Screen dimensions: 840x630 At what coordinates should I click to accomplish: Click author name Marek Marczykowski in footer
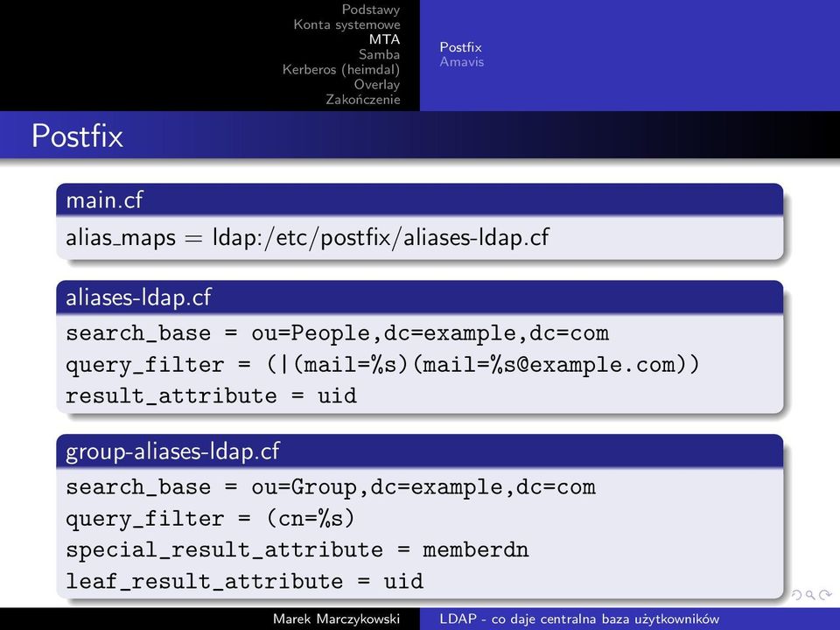(x=336, y=619)
